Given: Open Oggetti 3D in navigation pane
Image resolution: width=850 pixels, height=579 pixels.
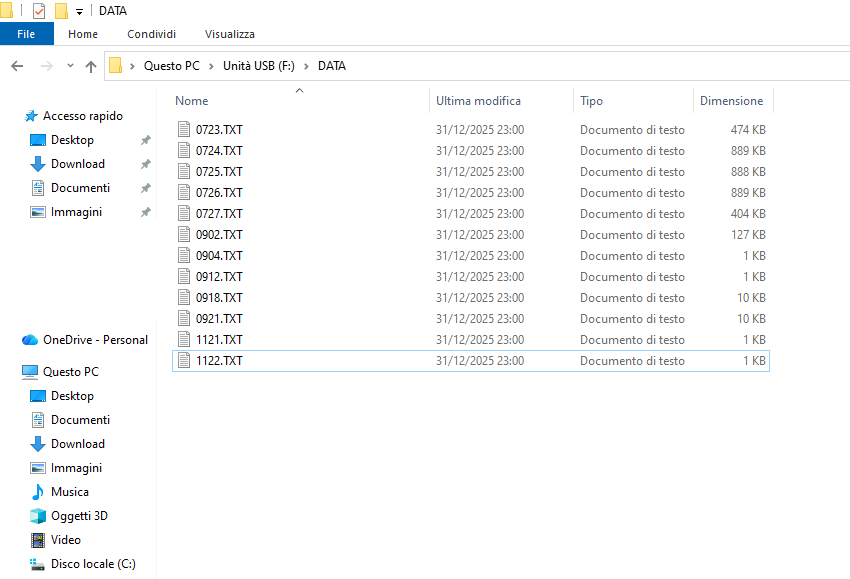Looking at the screenshot, I should coord(79,516).
